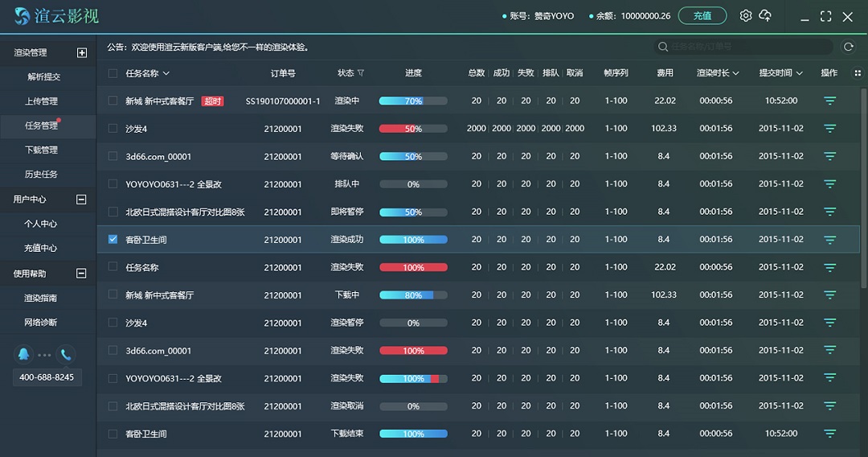Screen dimensions: 868x457
Task: Click the cloud upload icon in title bar
Action: click(765, 16)
